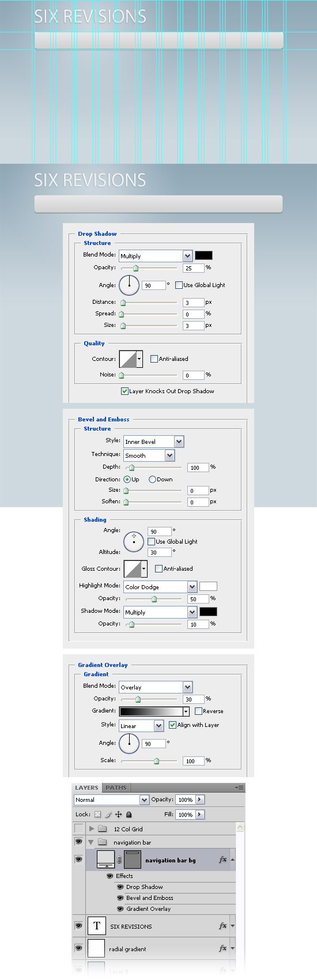This screenshot has width=317, height=980.
Task: Click the mask link chain icon on navigation bar bg
Action: click(x=119, y=860)
